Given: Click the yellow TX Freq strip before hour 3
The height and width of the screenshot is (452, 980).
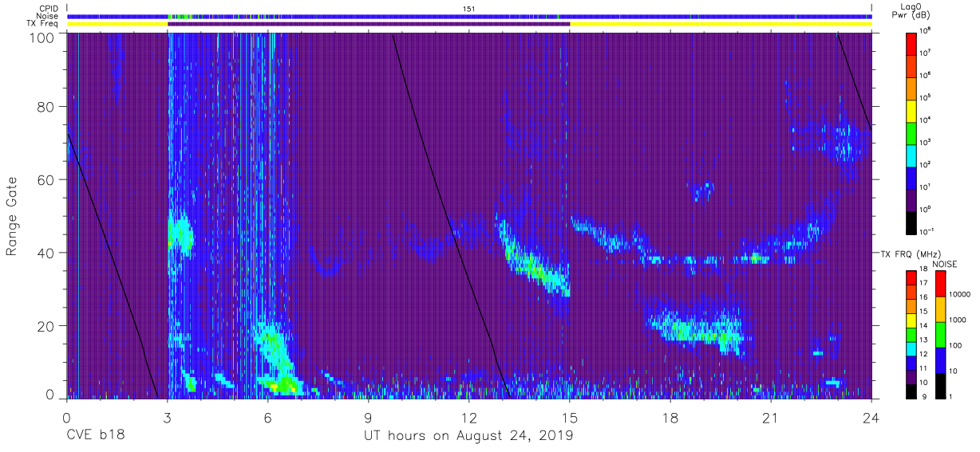Looking at the screenshot, I should point(117,24).
